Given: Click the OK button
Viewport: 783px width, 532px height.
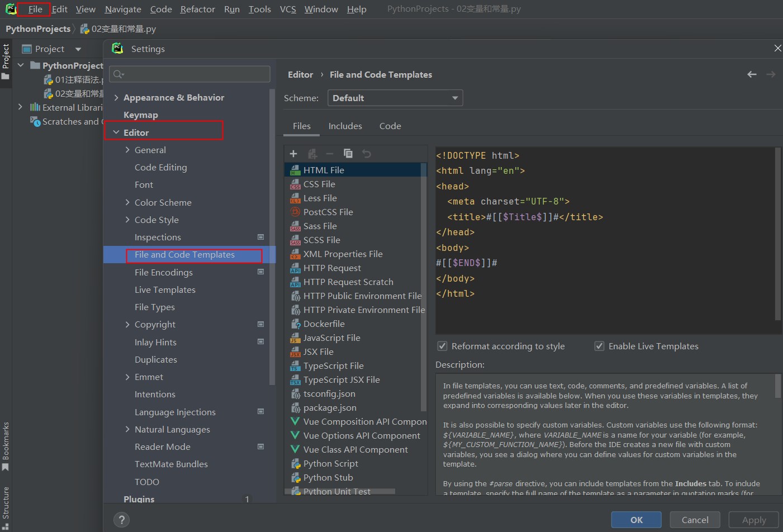Looking at the screenshot, I should coord(637,520).
